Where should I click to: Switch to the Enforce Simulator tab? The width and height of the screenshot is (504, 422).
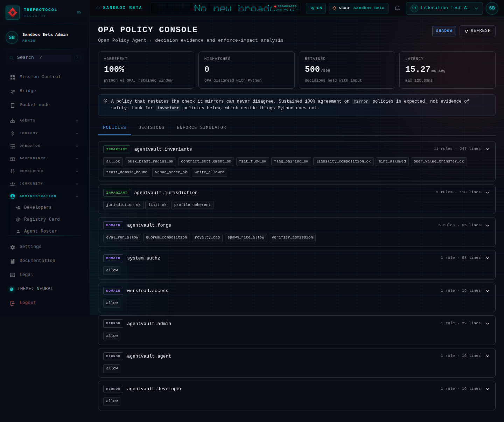[x=202, y=127]
